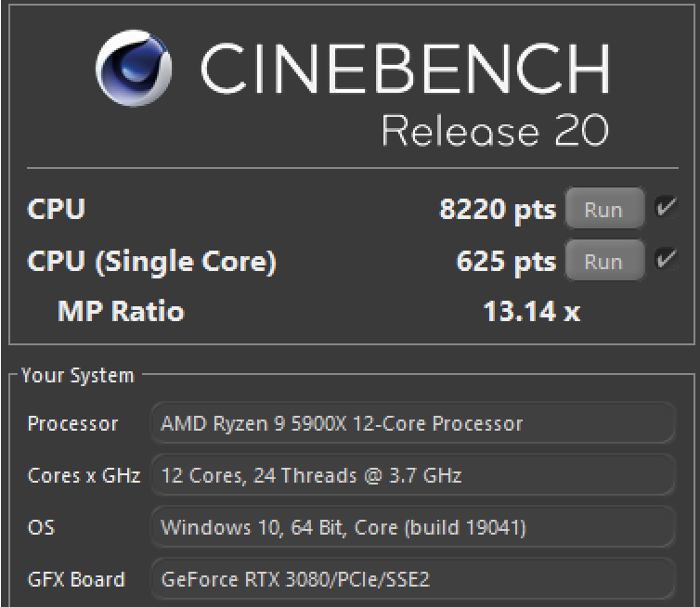Toggle the checkbox beside the CPU test

666,207
